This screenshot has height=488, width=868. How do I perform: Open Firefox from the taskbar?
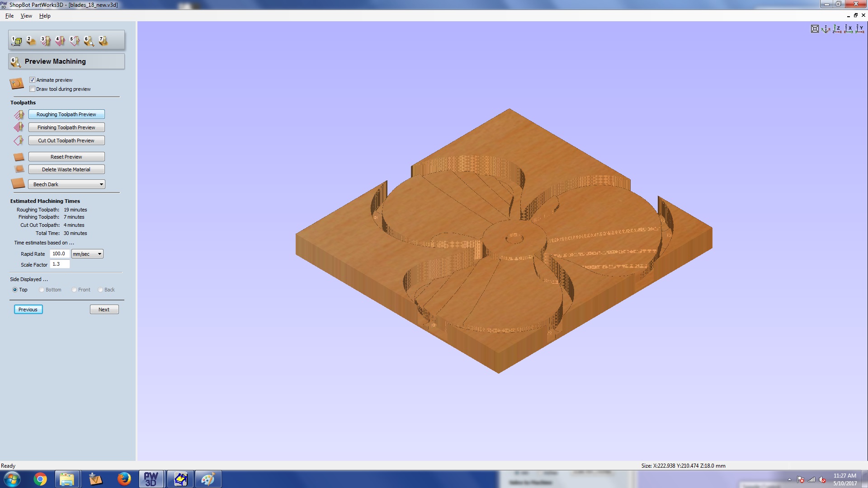(x=124, y=479)
